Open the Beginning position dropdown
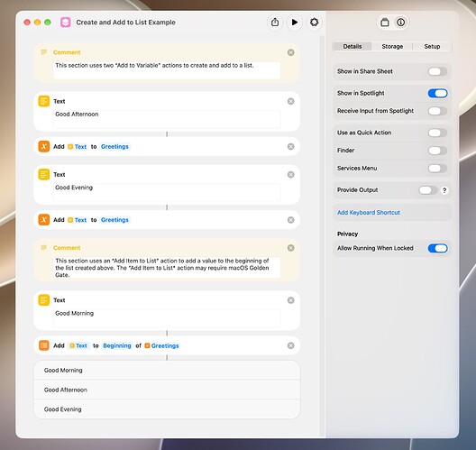The width and height of the screenshot is (476, 450). [x=117, y=345]
